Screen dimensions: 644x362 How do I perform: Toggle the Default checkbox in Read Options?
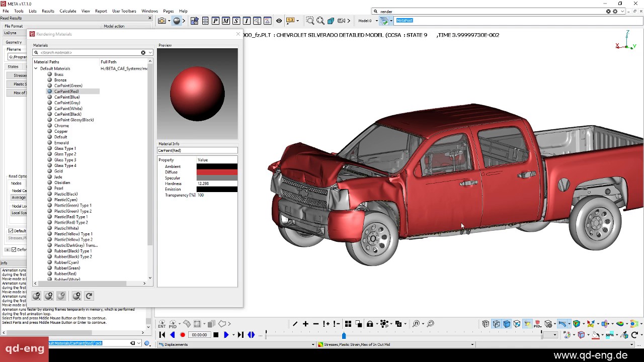coord(11,231)
